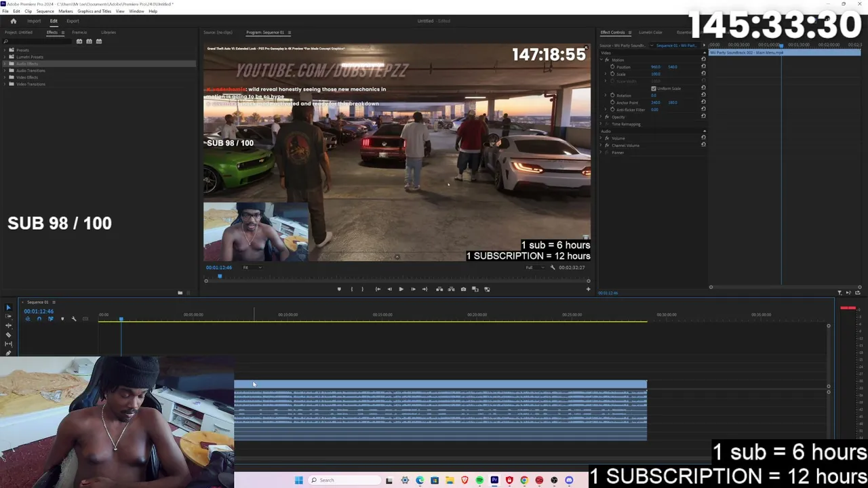Reset the Motion effect
868x488 pixels.
(x=703, y=60)
